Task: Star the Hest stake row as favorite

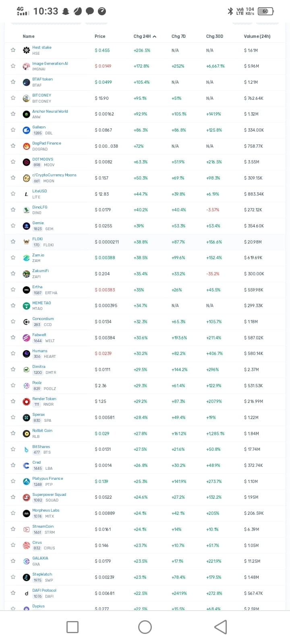Action: [13, 50]
